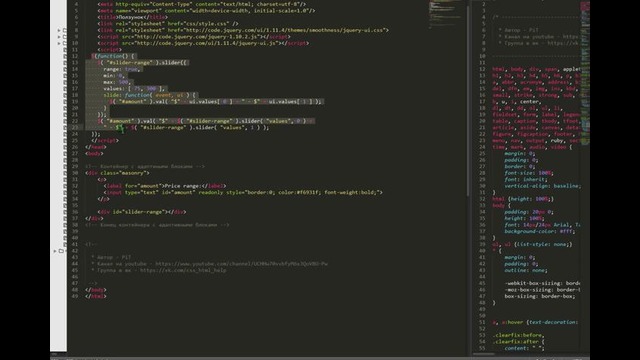
Task: Click the '<div id="slider-range"></div>' line
Action: tap(142, 212)
